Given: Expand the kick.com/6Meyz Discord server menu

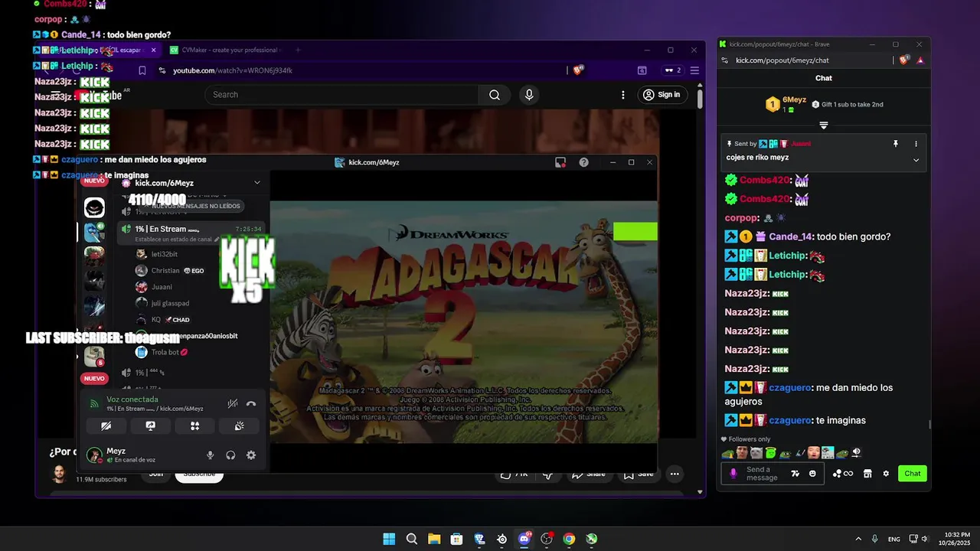Looking at the screenshot, I should [257, 183].
